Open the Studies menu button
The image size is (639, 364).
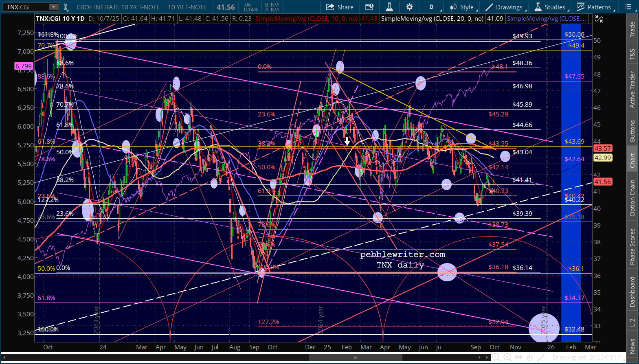click(x=550, y=7)
